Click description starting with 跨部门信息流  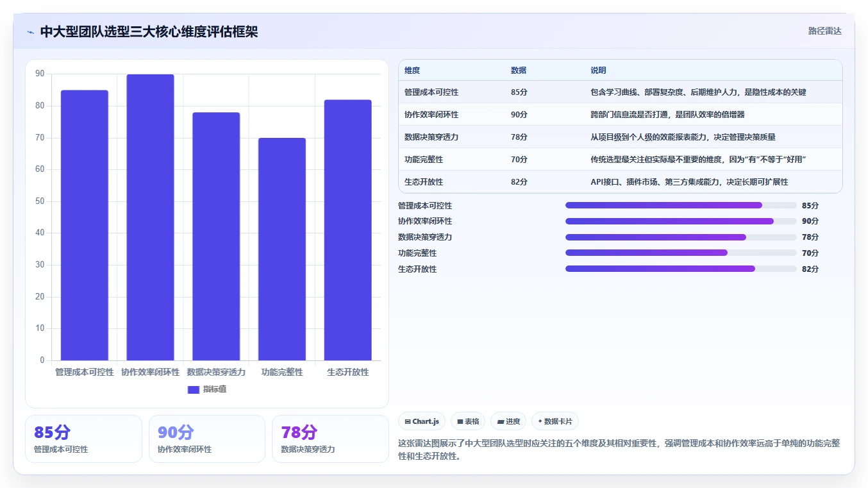pyautogui.click(x=667, y=115)
